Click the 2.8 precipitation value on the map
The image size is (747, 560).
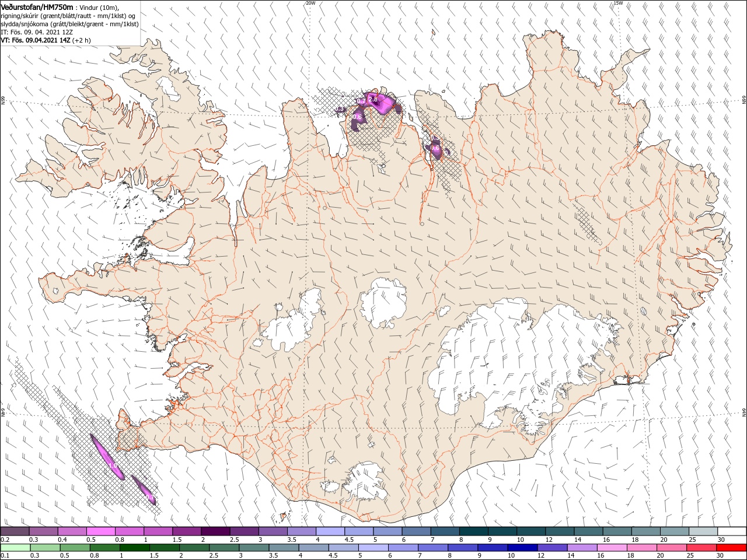[x=373, y=100]
